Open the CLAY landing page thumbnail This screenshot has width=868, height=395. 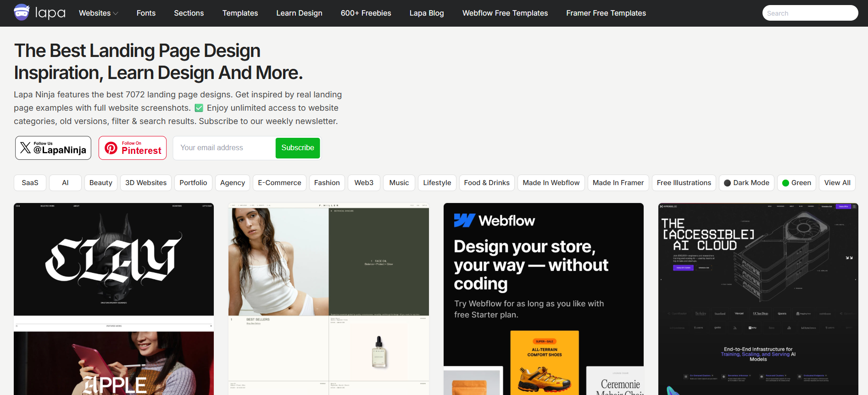(114, 299)
